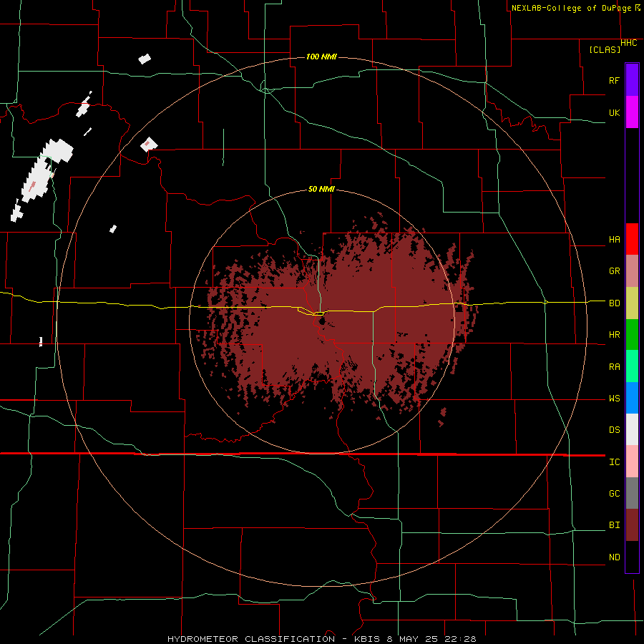Screen dimensions: 644x644
Task: Click the large dark red biological echo blob
Action: pos(337,321)
